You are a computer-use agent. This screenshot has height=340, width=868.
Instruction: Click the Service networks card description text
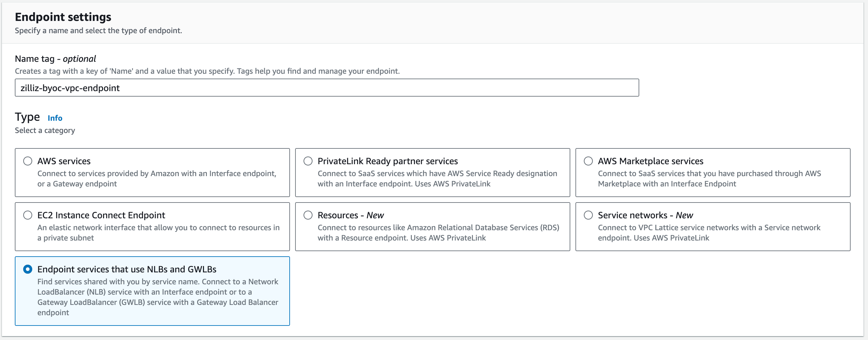coord(709,232)
